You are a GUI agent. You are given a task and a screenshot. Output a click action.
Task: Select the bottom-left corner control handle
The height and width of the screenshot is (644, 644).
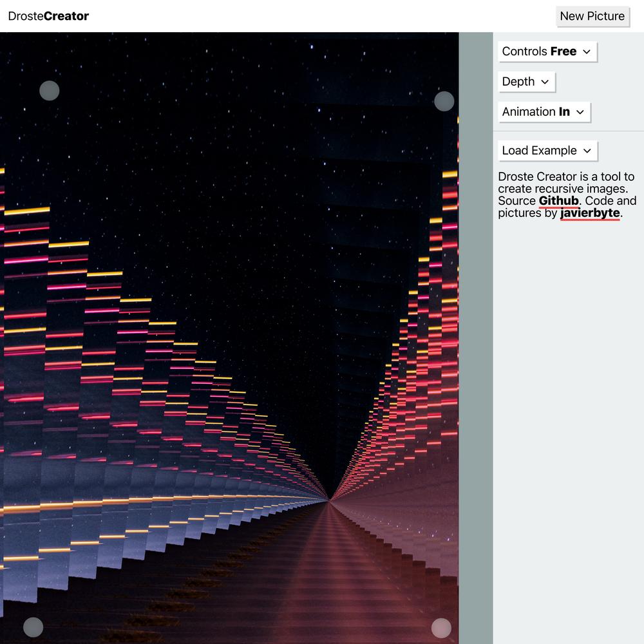pyautogui.click(x=33, y=627)
